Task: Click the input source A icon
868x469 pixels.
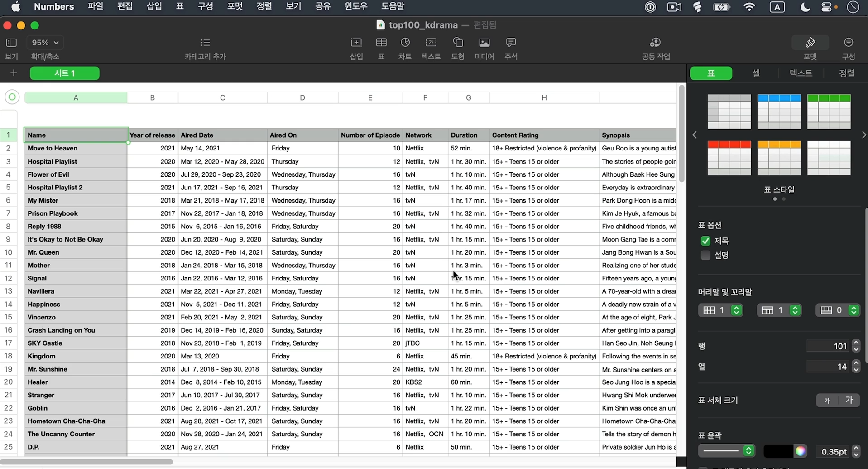Action: point(777,7)
